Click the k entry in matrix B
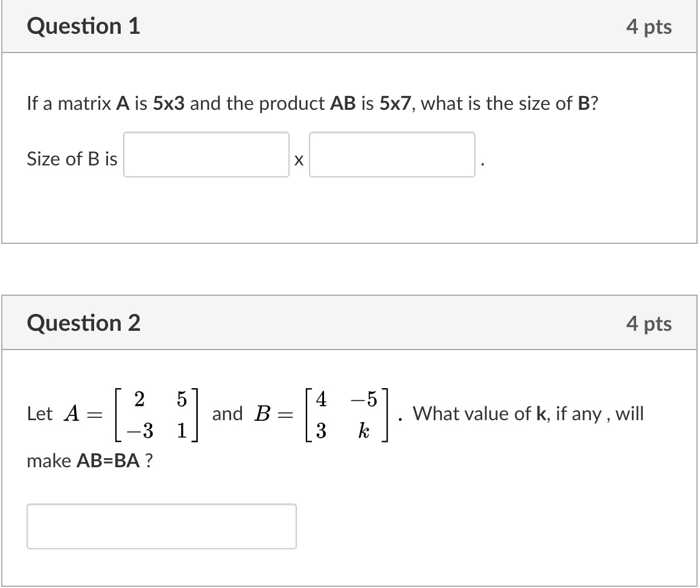Viewport: 700px width, 588px height. [363, 430]
